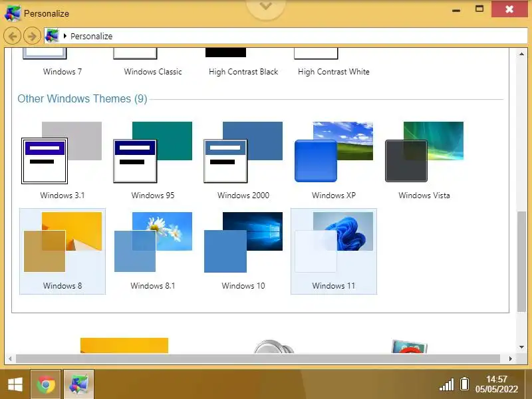
Task: Click the Personalize icon in address bar
Action: click(x=52, y=36)
